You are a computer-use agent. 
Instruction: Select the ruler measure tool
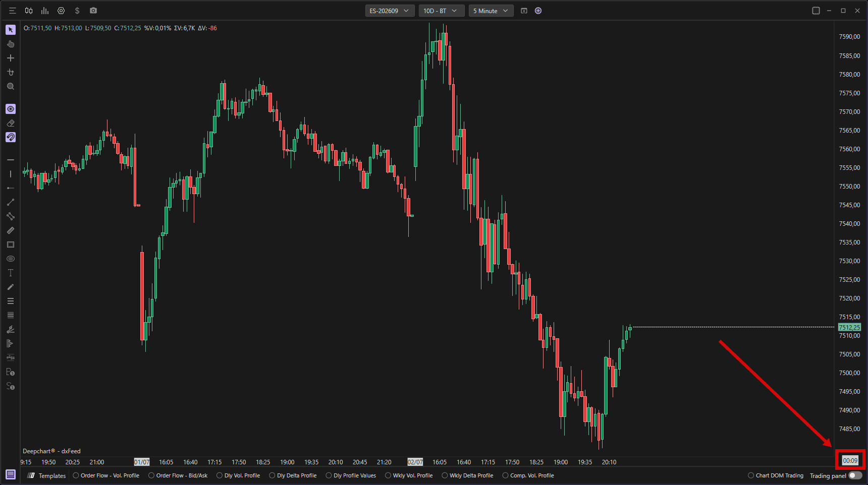click(x=11, y=230)
